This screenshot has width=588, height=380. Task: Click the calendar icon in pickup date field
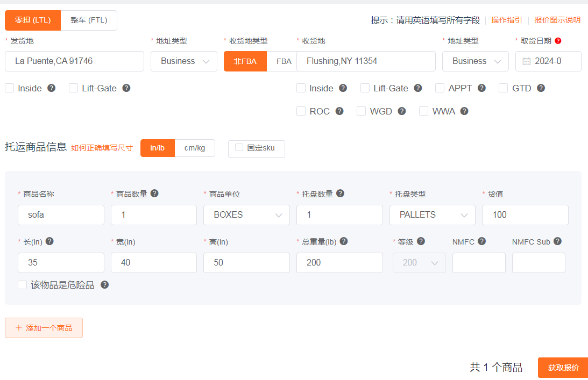(526, 61)
